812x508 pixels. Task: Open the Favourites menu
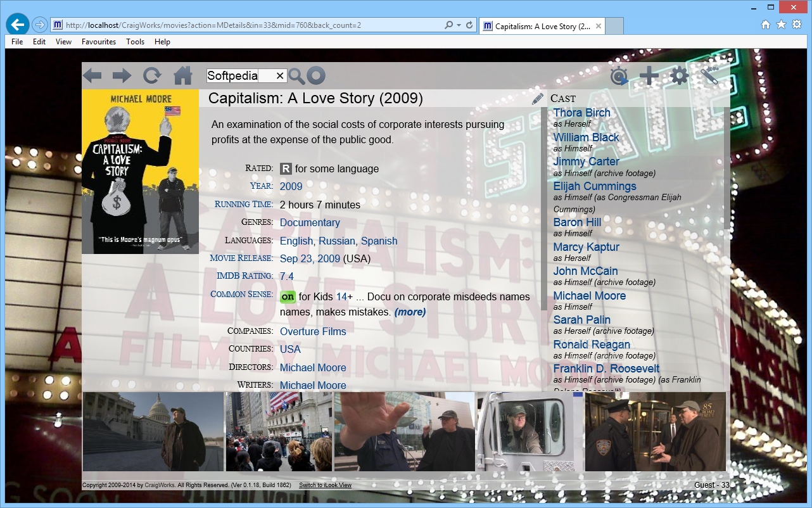coord(99,42)
